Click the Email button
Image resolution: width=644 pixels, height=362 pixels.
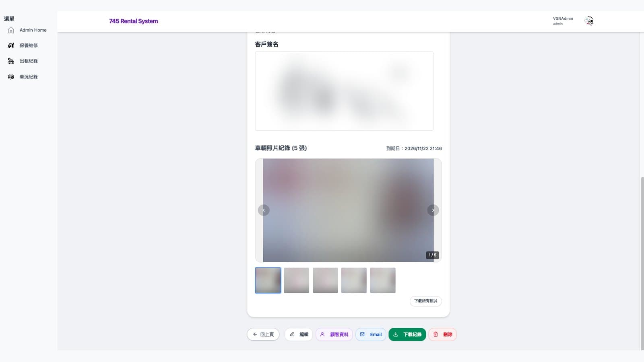(x=371, y=335)
